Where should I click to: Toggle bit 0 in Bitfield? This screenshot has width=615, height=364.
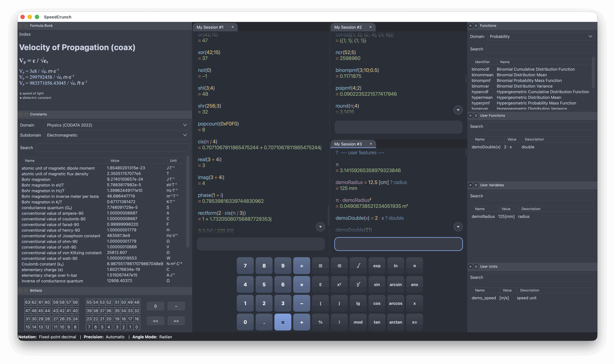pyautogui.click(x=137, y=327)
